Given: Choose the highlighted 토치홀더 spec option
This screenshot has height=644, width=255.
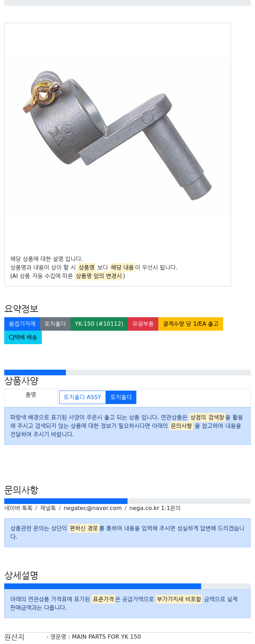Looking at the screenshot, I should click(x=121, y=397).
